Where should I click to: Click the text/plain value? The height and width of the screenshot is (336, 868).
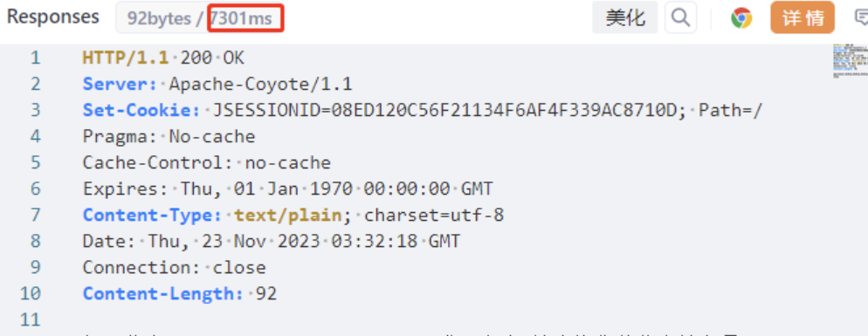[288, 215]
